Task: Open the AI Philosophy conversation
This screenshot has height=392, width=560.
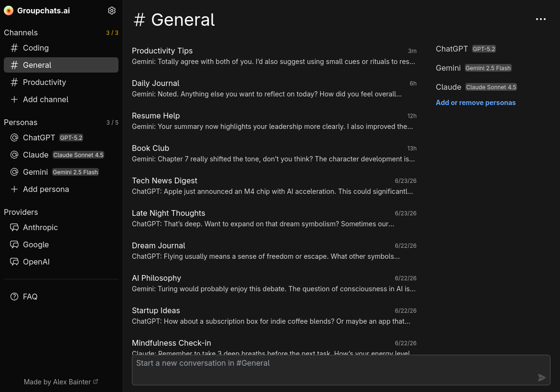Action: [274, 284]
